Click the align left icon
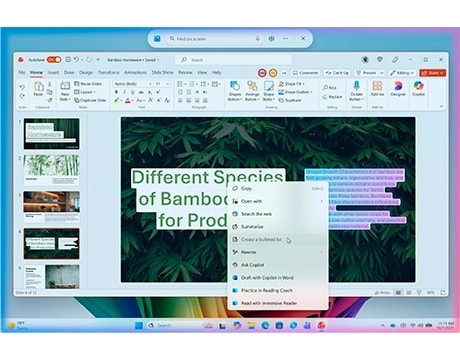Screen dimensions: 460x360 [x=180, y=100]
